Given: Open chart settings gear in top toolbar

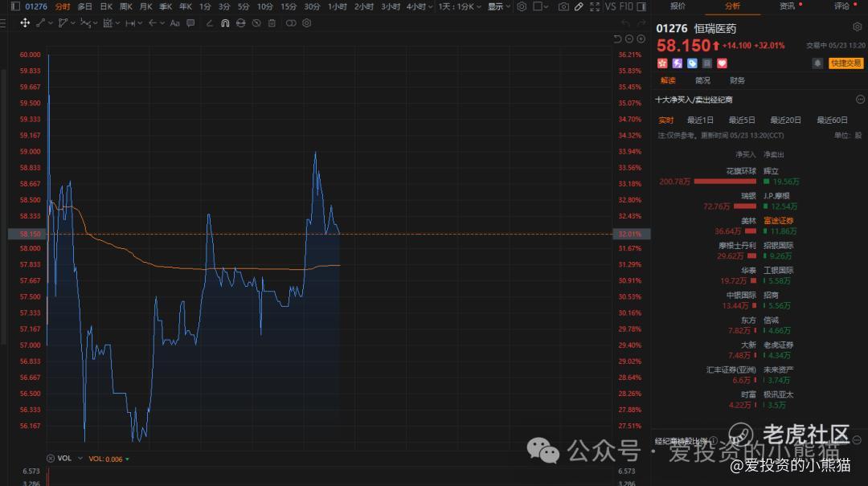Looking at the screenshot, I should pyautogui.click(x=522, y=6).
